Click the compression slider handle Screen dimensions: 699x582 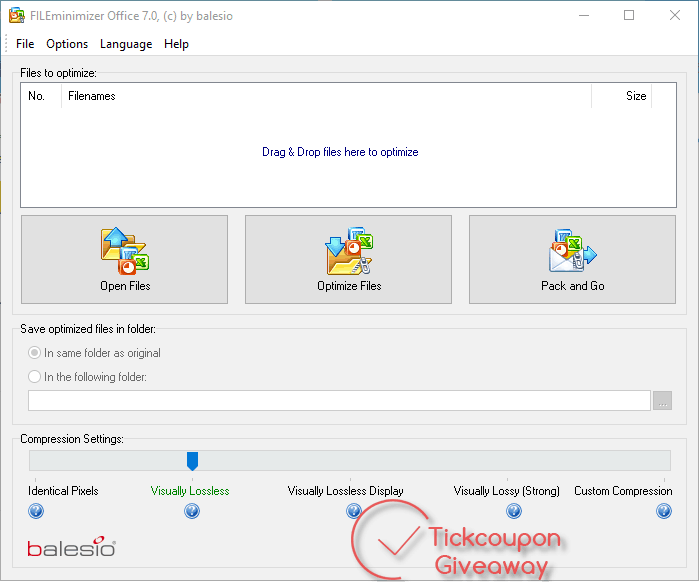[192, 461]
